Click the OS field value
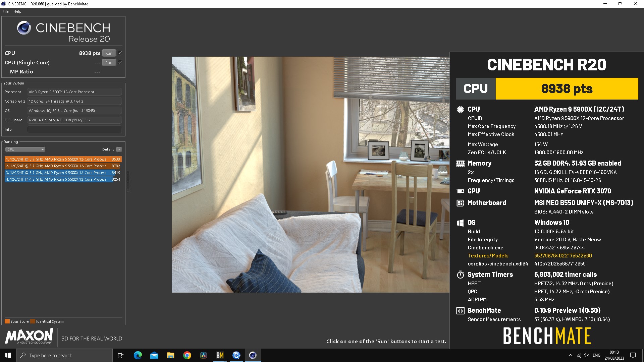Viewport: 644px width, 362px height. [x=74, y=111]
